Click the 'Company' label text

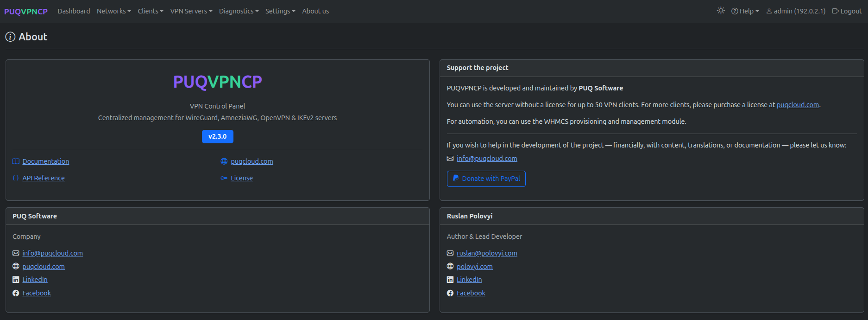[x=26, y=237]
